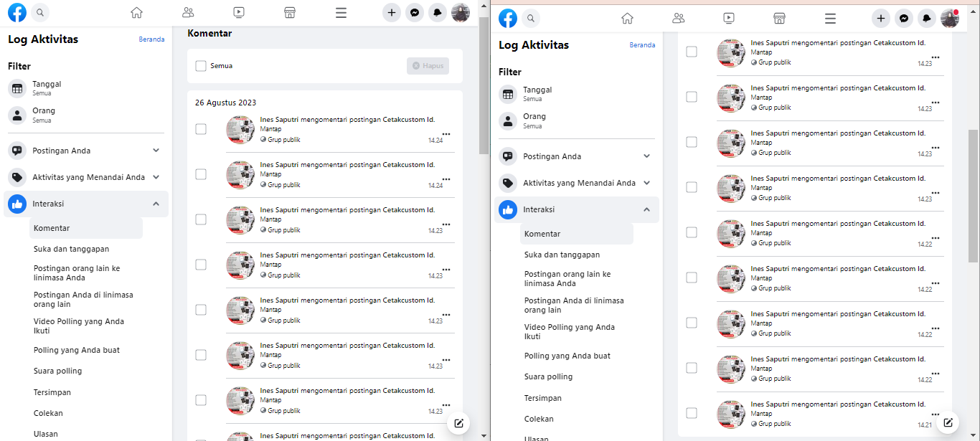The height and width of the screenshot is (441, 980).
Task: Open Messenger icon in left window
Action: tap(414, 12)
